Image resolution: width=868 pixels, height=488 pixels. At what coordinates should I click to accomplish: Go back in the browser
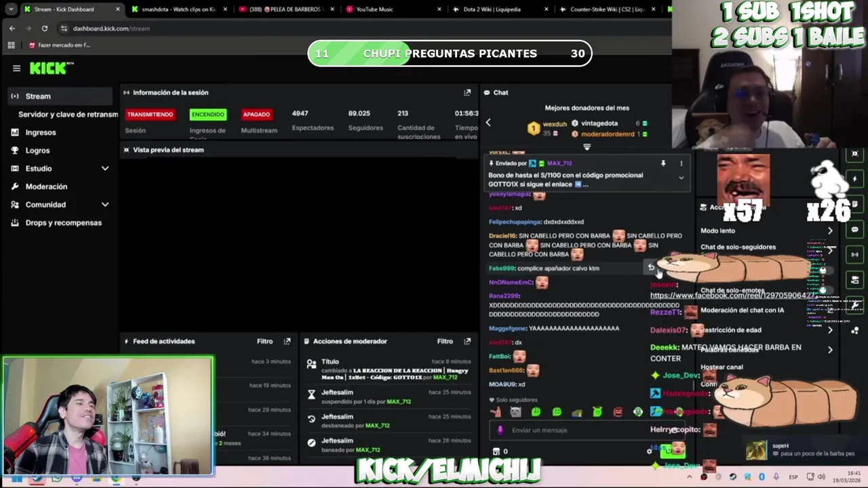coord(12,28)
